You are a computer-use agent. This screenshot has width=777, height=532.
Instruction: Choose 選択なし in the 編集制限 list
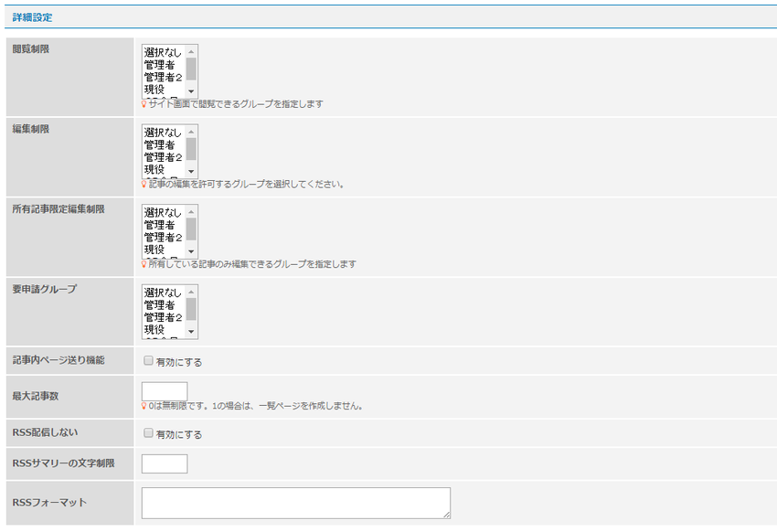(163, 133)
